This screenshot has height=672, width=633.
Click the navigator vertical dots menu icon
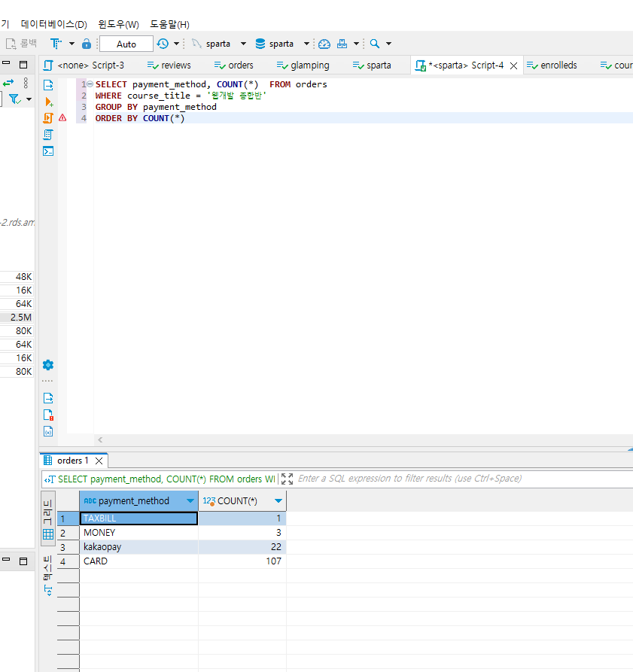pos(26,83)
